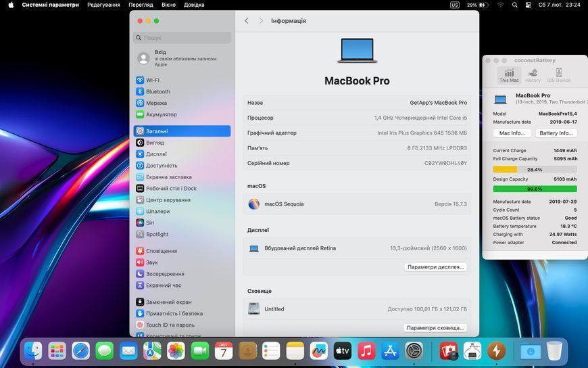Click the Untitled storage disk row

(357, 309)
